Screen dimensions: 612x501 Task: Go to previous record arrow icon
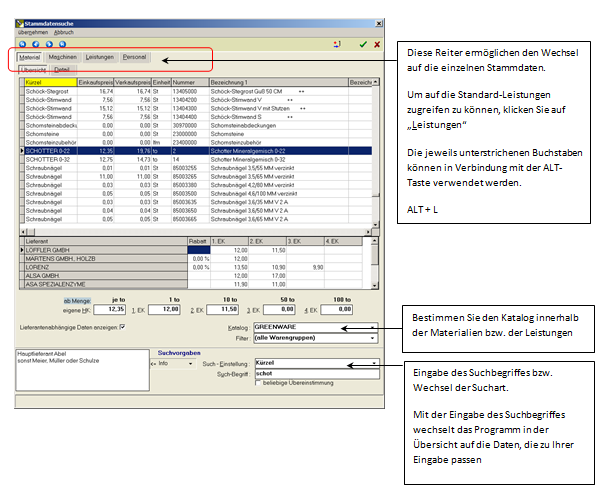(36, 44)
